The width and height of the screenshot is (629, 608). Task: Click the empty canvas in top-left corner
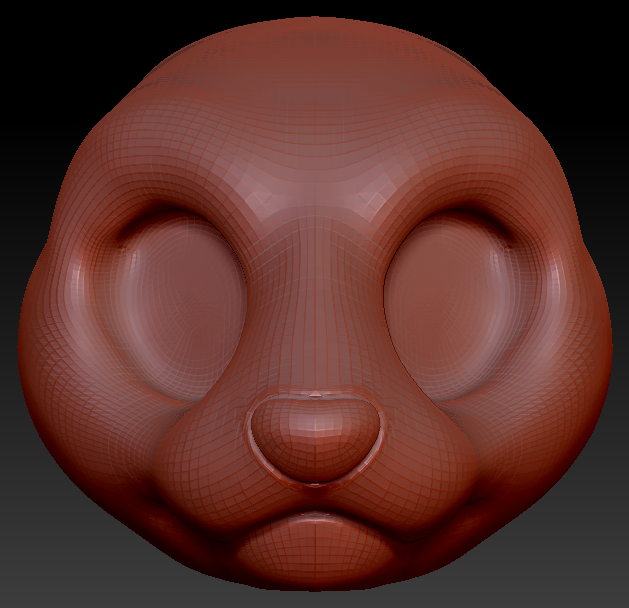pos(30,30)
